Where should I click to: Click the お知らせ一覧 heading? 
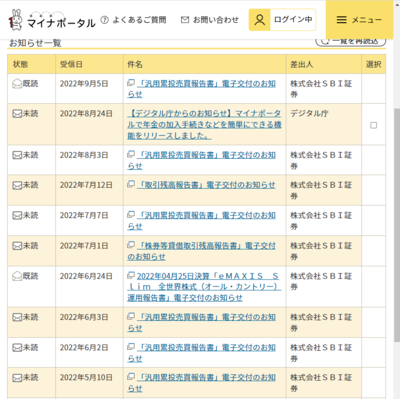(35, 43)
